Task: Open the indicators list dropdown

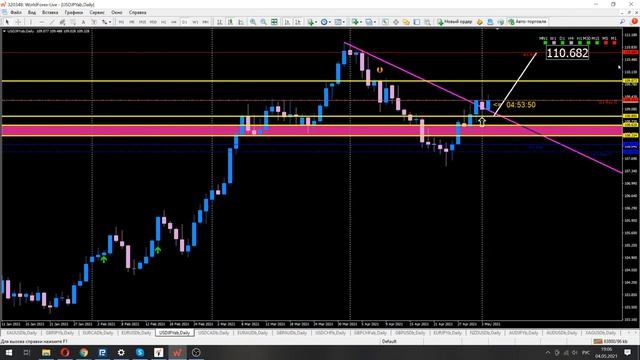Action: tap(312, 22)
